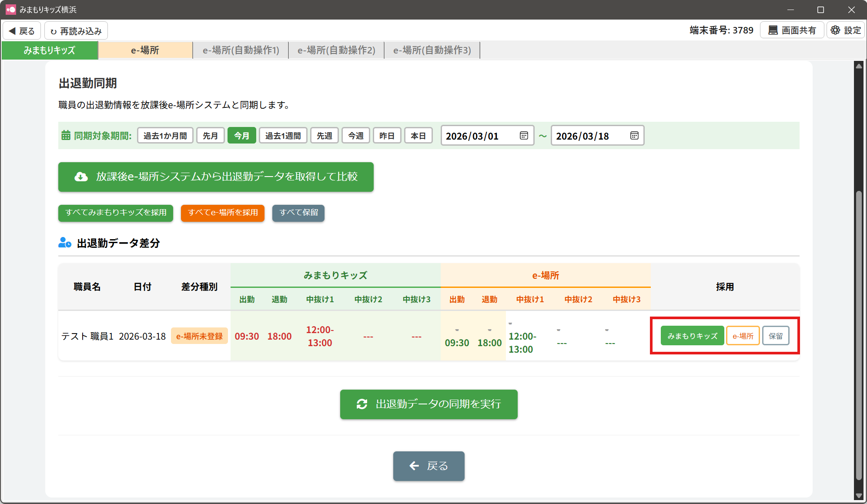Image resolution: width=867 pixels, height=504 pixels.
Task: Click the gear settings icon
Action: coord(835,30)
